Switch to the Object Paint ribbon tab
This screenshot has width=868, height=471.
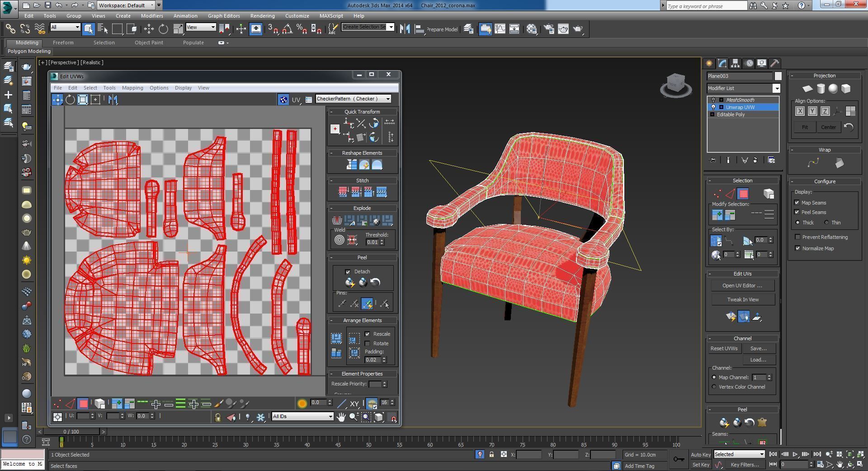(149, 43)
